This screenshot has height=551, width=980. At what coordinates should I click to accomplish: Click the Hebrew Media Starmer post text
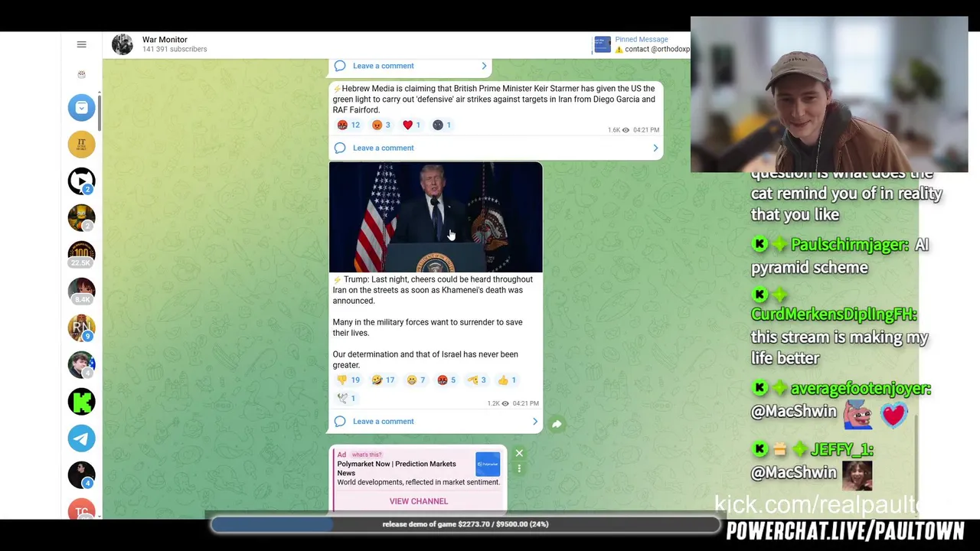(494, 99)
